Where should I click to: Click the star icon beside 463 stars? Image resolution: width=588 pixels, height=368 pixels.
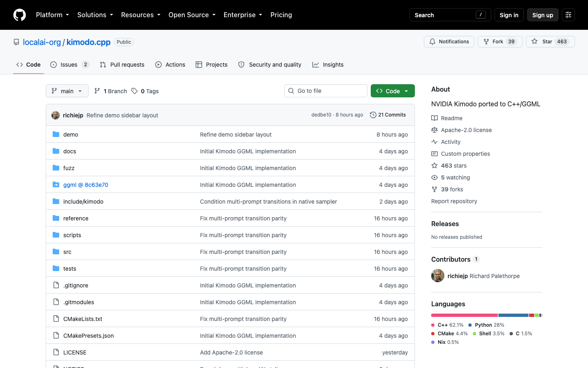pyautogui.click(x=434, y=165)
